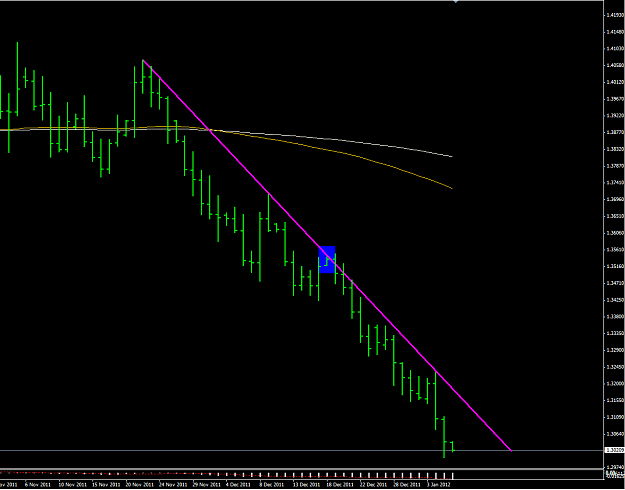
Task: Click the 6 Nov 2011 date label
Action: pyautogui.click(x=38, y=484)
